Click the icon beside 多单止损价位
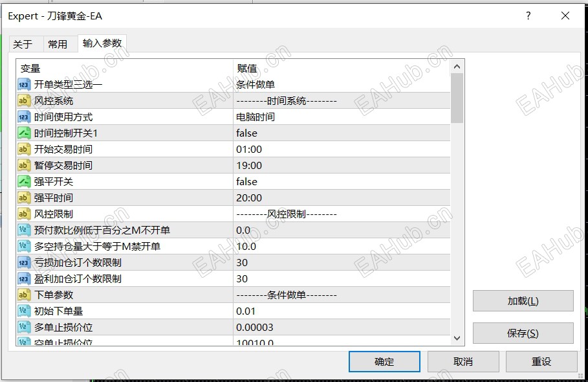The width and height of the screenshot is (588, 382). [24, 327]
